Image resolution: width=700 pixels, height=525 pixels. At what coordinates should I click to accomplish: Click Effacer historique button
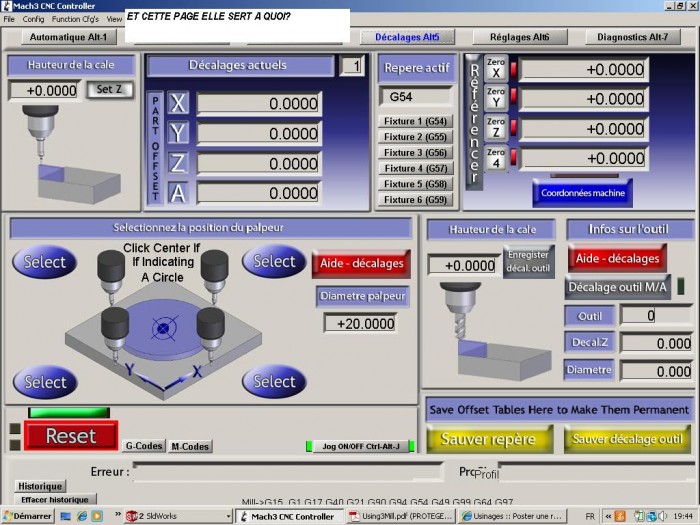[x=55, y=500]
